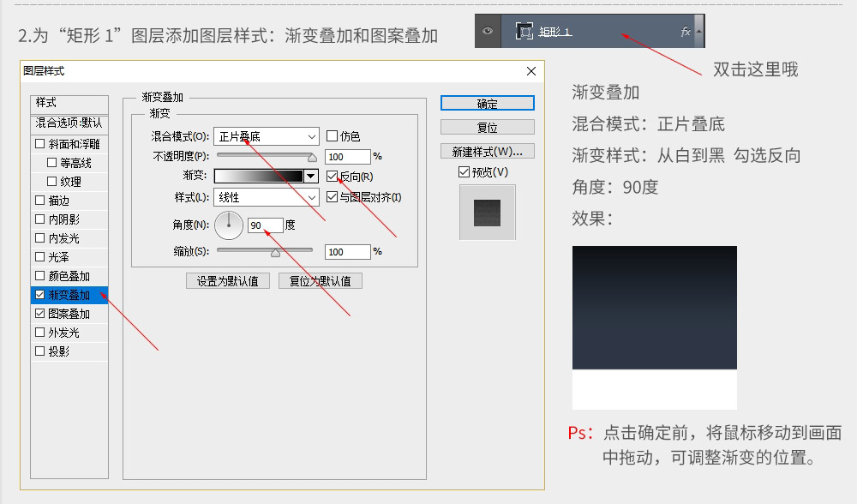Image resolution: width=857 pixels, height=504 pixels.
Task: Click the 设置为默认值 button
Action: point(228,281)
